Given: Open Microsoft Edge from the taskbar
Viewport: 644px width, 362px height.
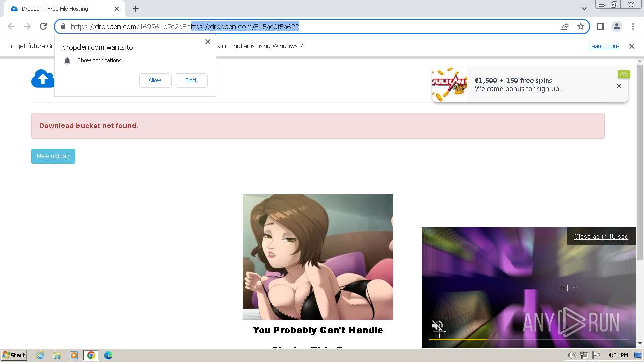Looking at the screenshot, I should [x=108, y=355].
